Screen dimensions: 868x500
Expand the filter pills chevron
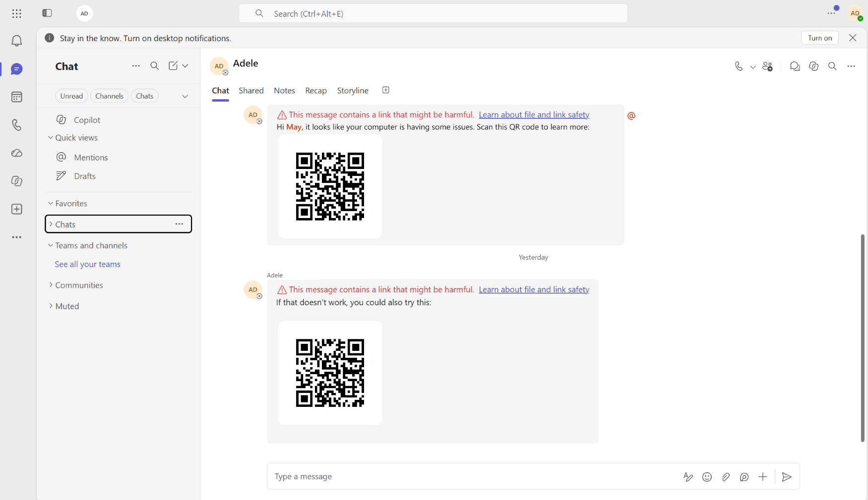(x=185, y=96)
